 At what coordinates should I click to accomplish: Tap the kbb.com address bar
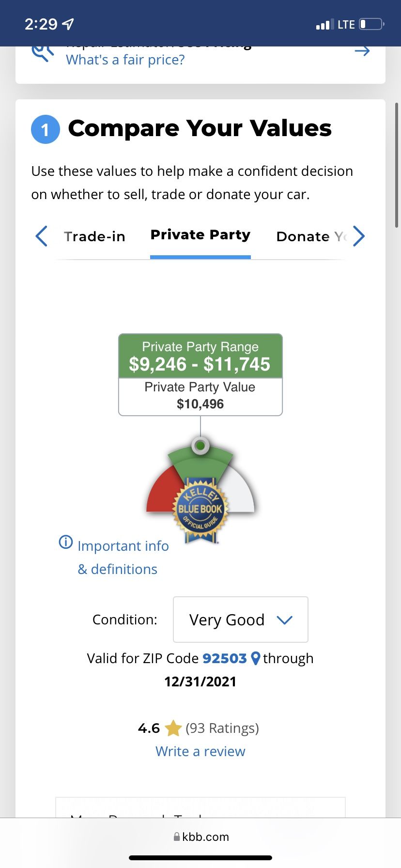(200, 837)
